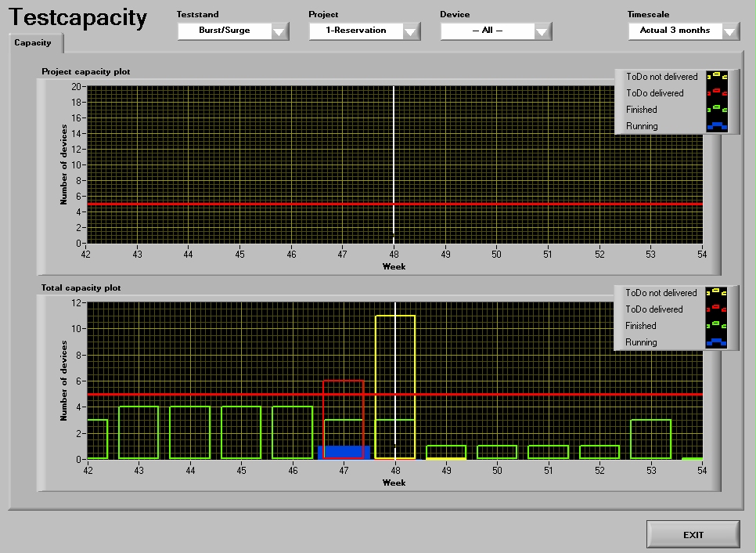Click the green Finished bar at week 44
This screenshot has height=553, width=756.
tap(190, 432)
